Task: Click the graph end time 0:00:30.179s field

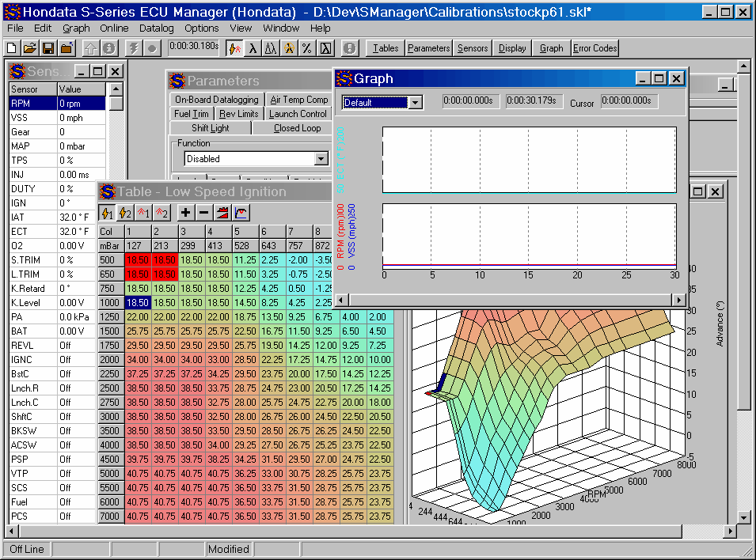Action: pos(534,100)
